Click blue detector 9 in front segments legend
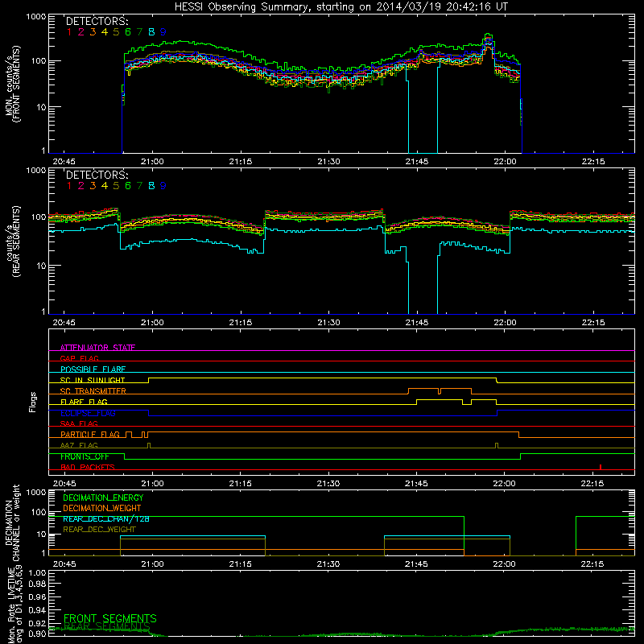Screen dimensions: 644x644 (163, 31)
